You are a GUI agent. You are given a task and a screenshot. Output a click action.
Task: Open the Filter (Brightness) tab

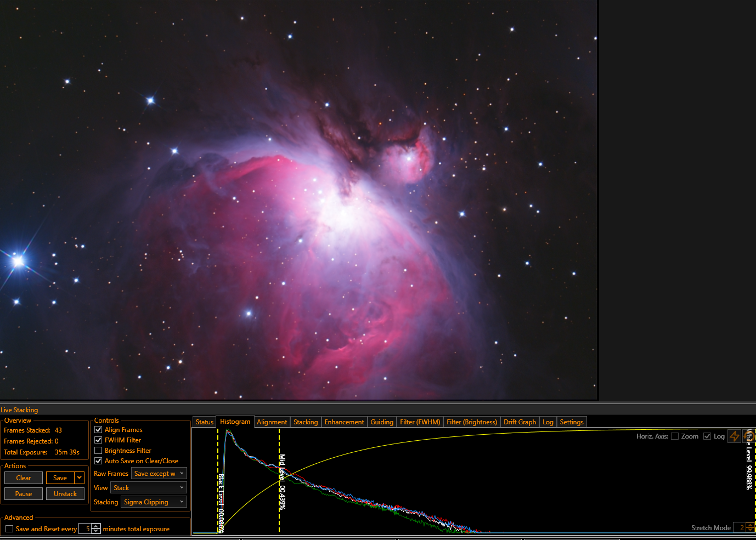click(x=472, y=422)
